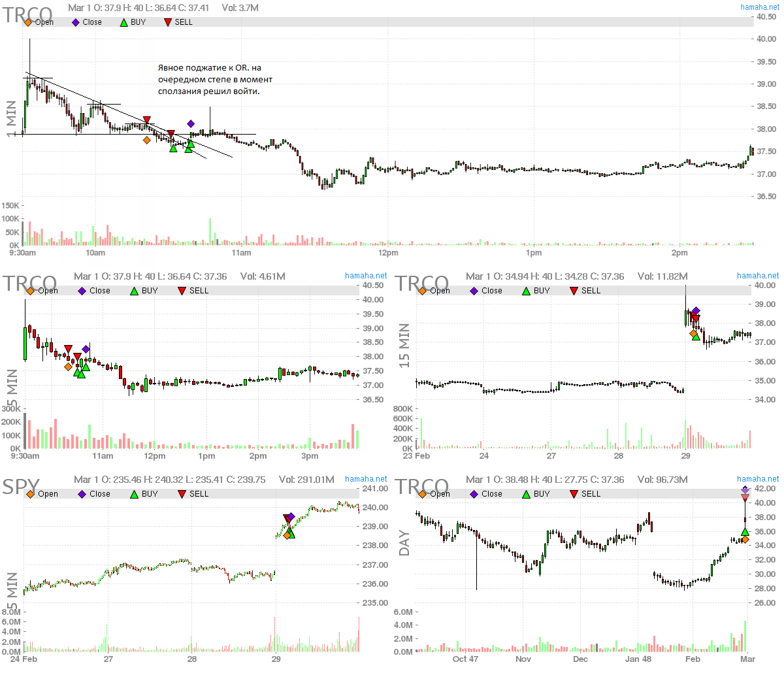Viewport: 784px width, 675px height.
Task: Click the "Vol: 96.73M" header value
Action: [662, 480]
